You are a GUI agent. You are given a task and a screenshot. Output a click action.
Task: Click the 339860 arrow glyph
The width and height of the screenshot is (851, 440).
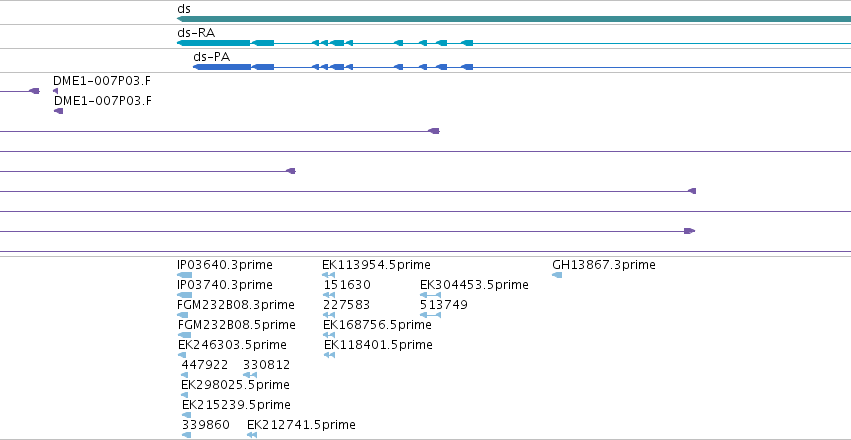coord(186,435)
